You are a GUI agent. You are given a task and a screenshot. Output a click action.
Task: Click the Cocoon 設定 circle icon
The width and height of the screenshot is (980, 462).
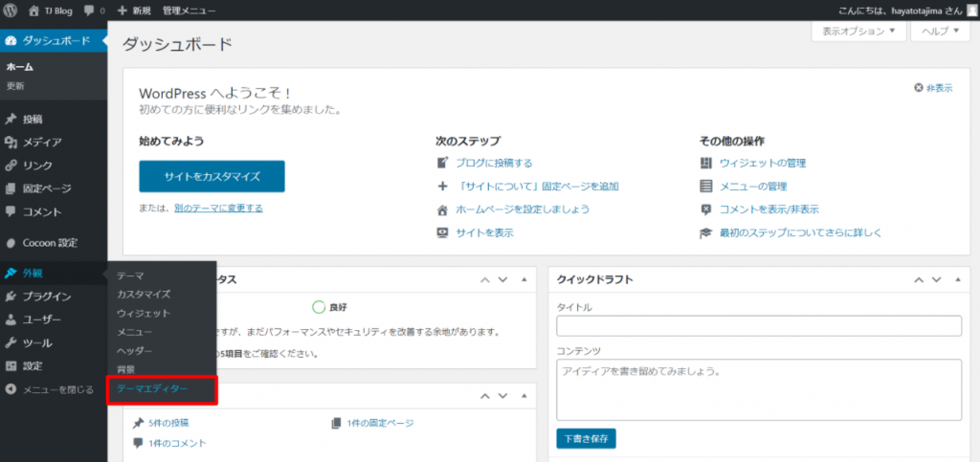[x=11, y=243]
